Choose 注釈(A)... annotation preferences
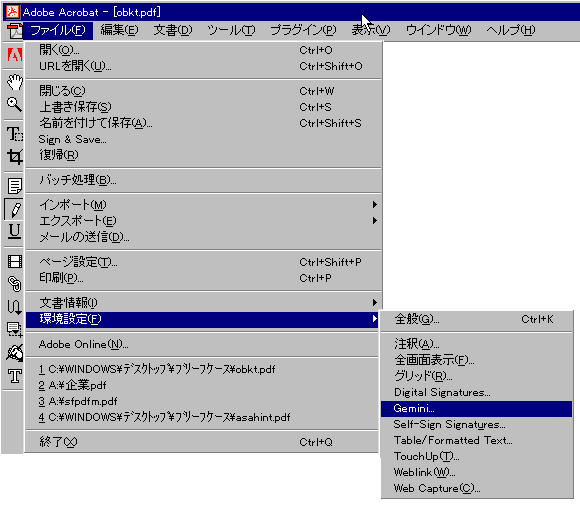 pos(476,344)
